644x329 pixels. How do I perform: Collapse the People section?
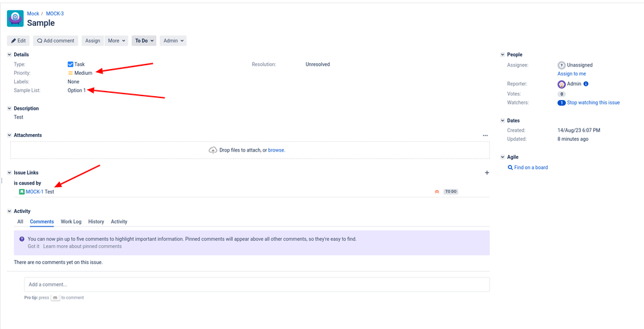(x=502, y=55)
